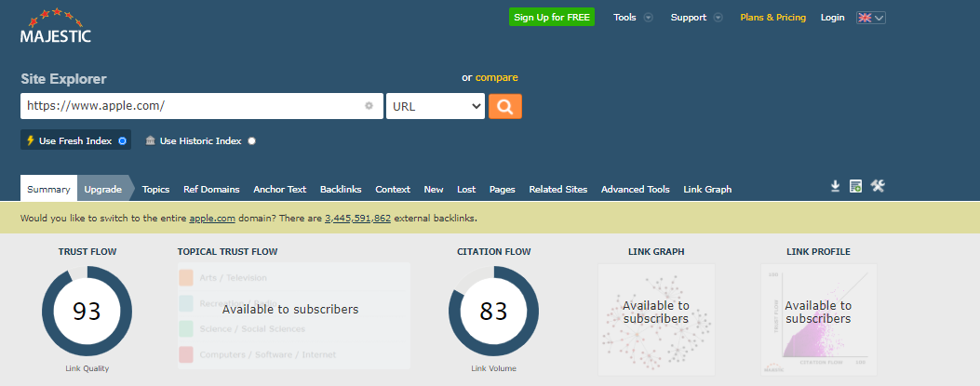Click the download icon above the summary
The height and width of the screenshot is (386, 980).
(835, 187)
